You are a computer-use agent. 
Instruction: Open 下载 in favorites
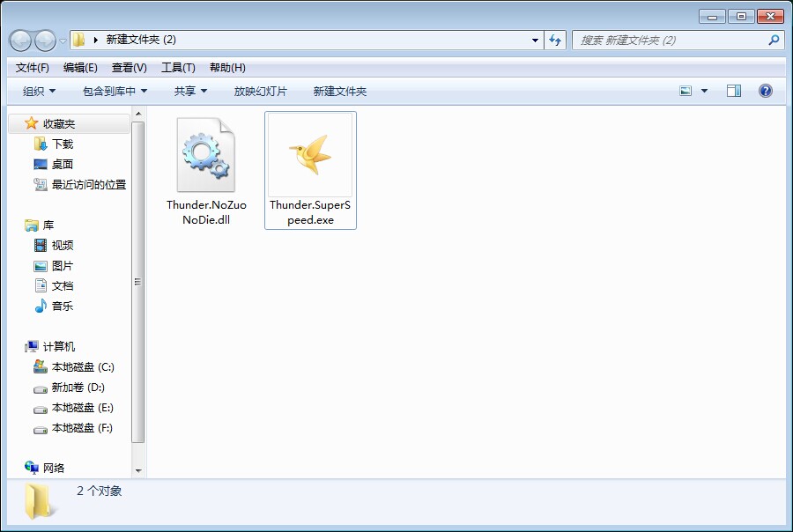[x=63, y=144]
